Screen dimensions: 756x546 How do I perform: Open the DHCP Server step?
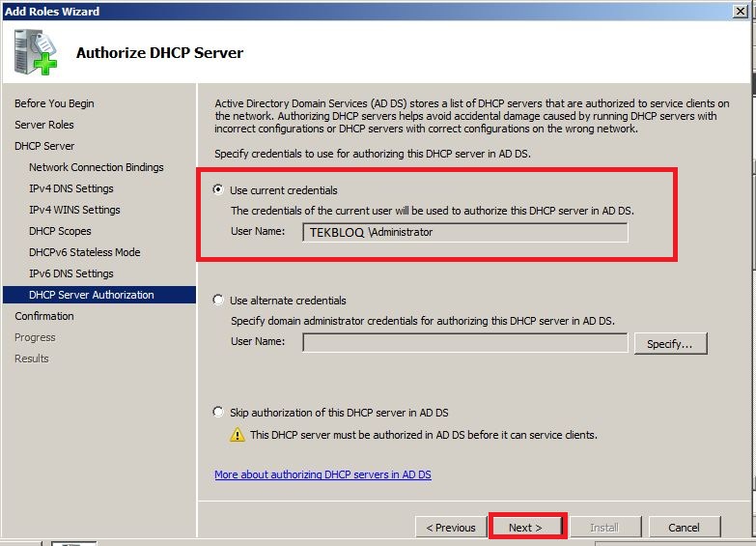(44, 146)
